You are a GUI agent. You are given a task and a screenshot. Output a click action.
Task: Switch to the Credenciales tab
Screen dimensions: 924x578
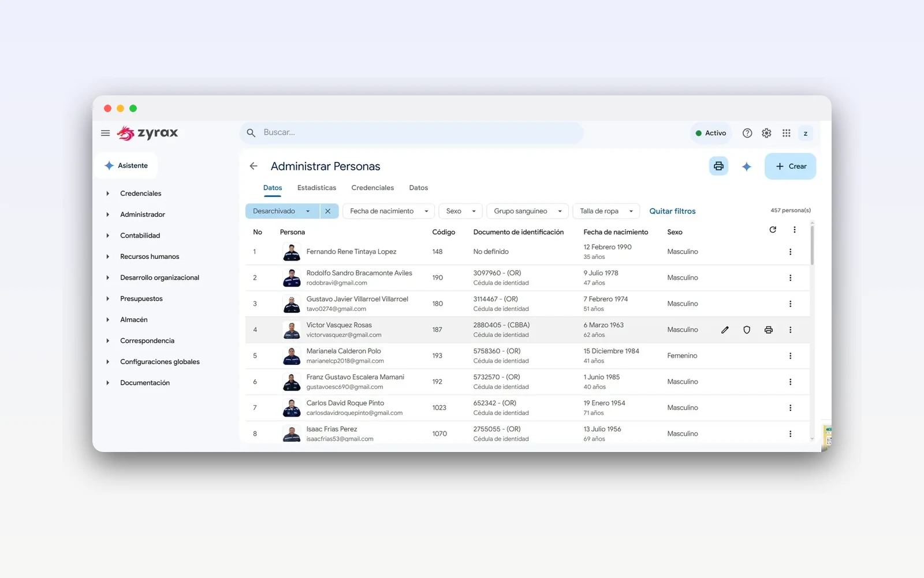[372, 188]
